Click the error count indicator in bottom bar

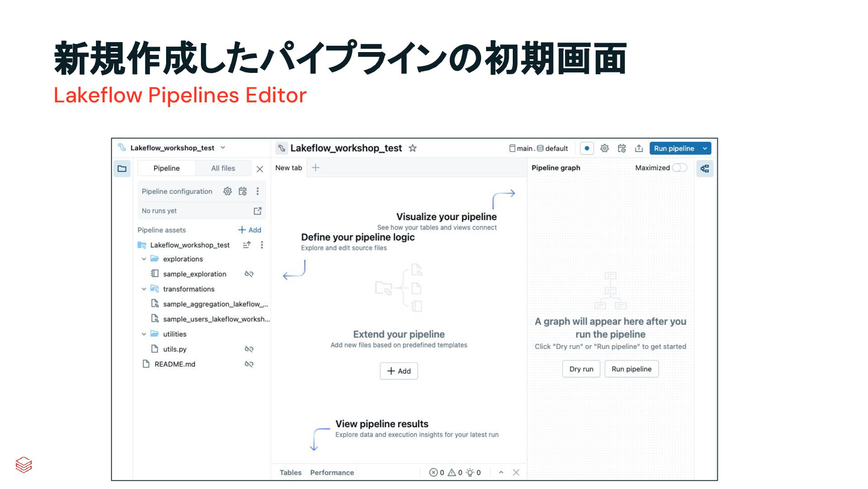click(437, 473)
